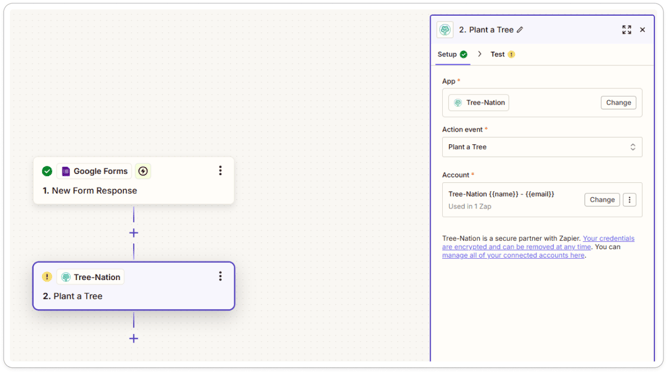Open the account options three-dot menu
Image resolution: width=670 pixels, height=372 pixels.
click(x=629, y=200)
